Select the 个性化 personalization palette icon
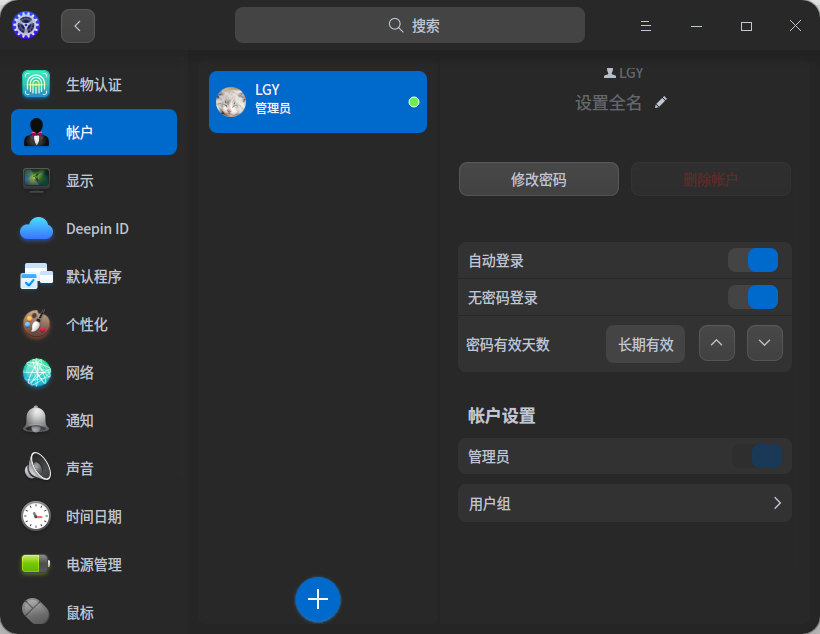The width and height of the screenshot is (820, 634). [36, 324]
